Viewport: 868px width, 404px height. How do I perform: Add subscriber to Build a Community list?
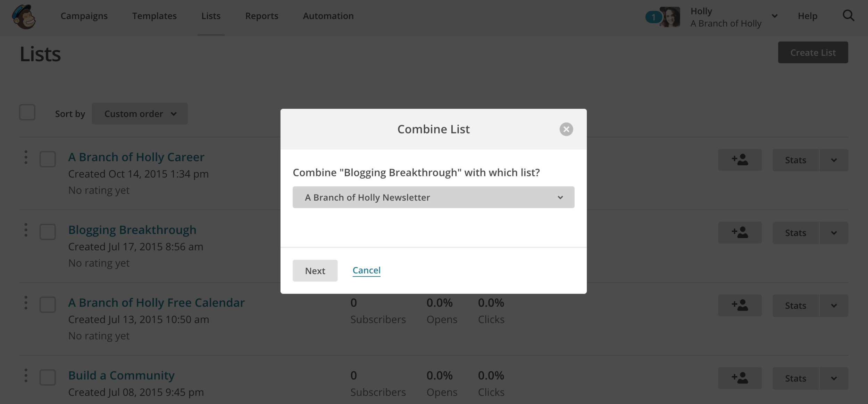(x=740, y=378)
